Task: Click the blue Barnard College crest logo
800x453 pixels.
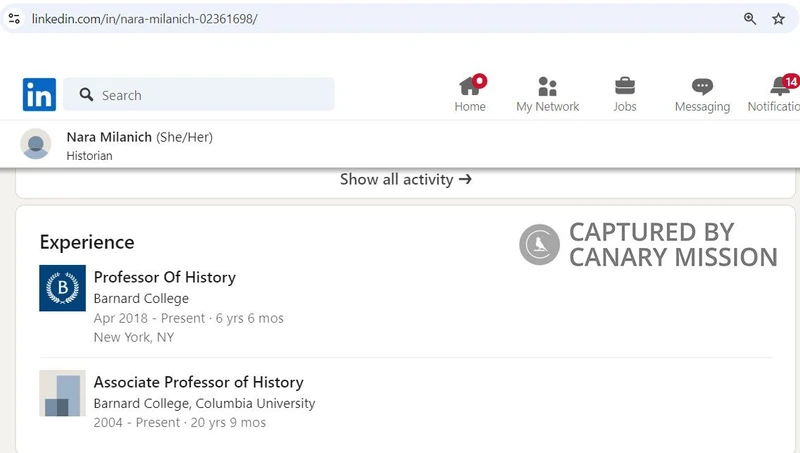Action: [x=62, y=288]
